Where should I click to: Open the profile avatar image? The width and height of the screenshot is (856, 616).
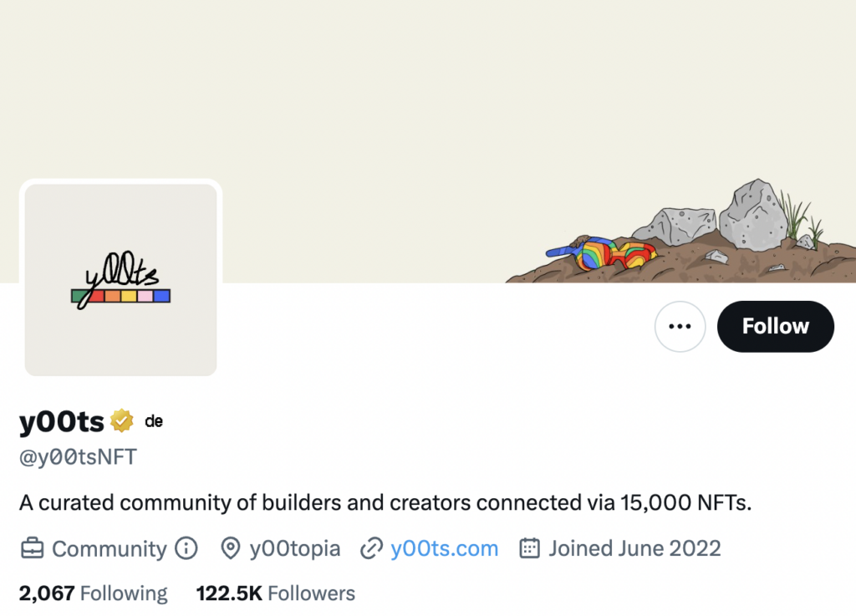pyautogui.click(x=120, y=278)
